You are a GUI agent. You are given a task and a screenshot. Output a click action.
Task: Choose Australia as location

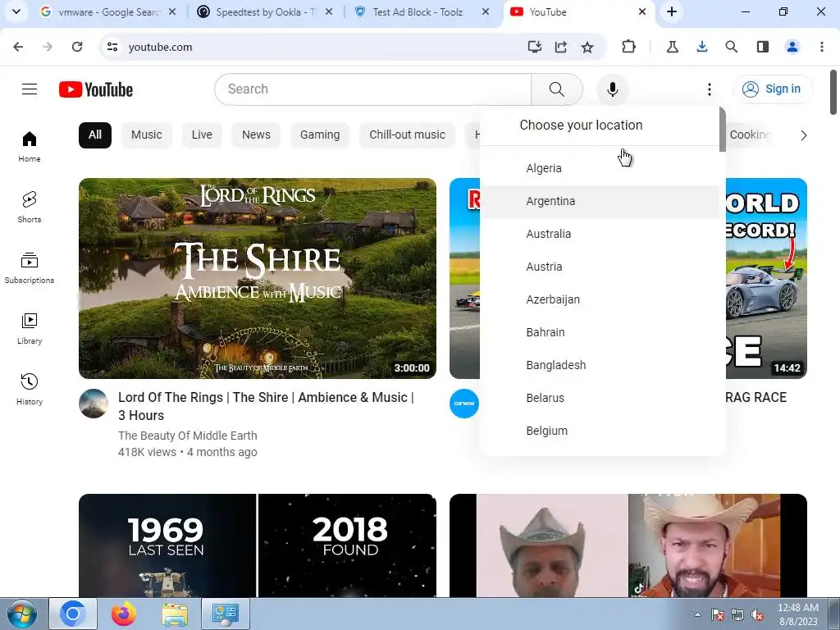coord(599,234)
